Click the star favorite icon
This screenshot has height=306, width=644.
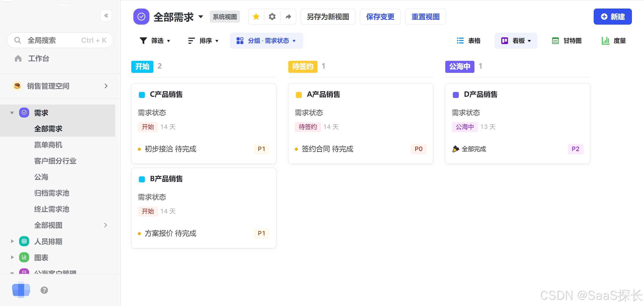pos(256,17)
